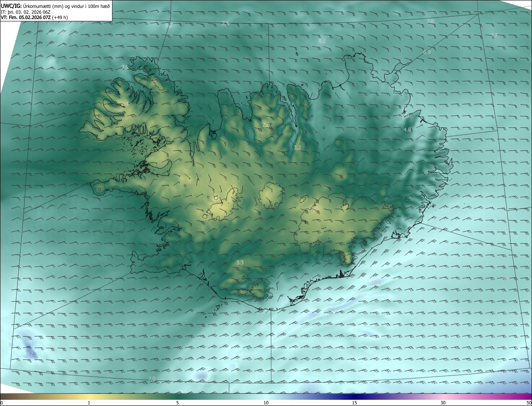Click the 3.2 value on the map
The image size is (532, 406).
click(297, 147)
